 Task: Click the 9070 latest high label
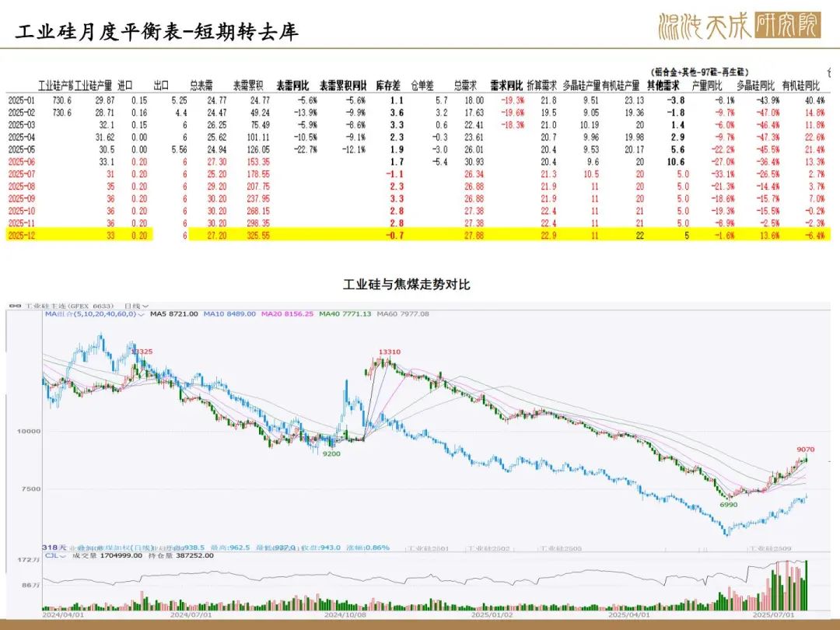pyautogui.click(x=805, y=450)
